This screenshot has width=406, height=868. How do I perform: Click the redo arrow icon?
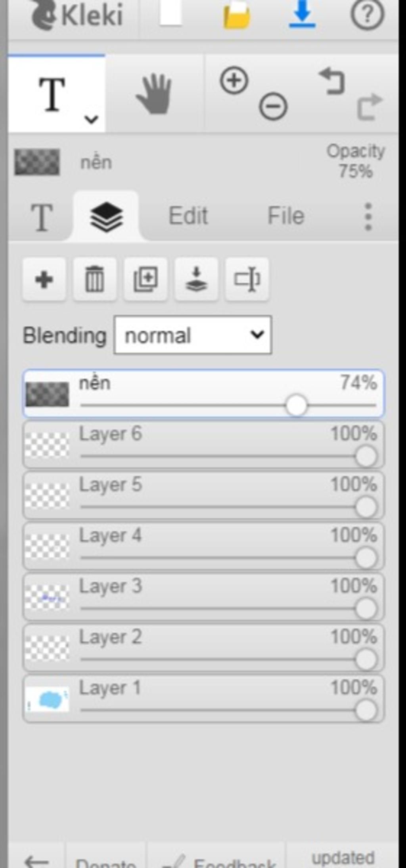tap(370, 106)
